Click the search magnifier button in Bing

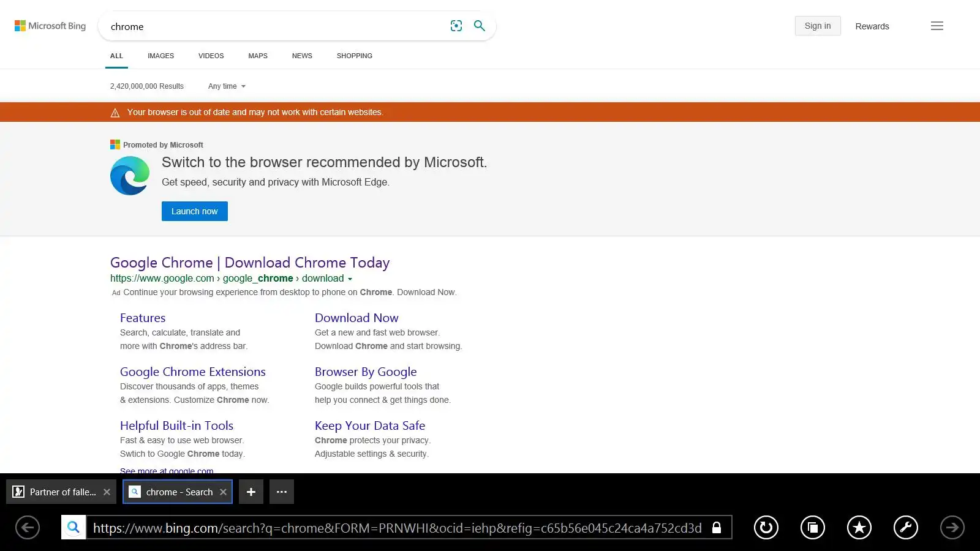(x=480, y=26)
